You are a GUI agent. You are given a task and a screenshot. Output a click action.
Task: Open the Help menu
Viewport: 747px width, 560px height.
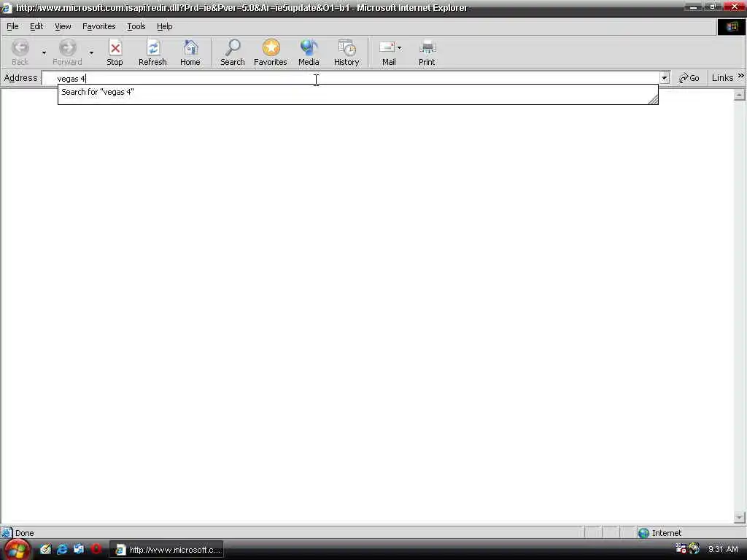(164, 26)
